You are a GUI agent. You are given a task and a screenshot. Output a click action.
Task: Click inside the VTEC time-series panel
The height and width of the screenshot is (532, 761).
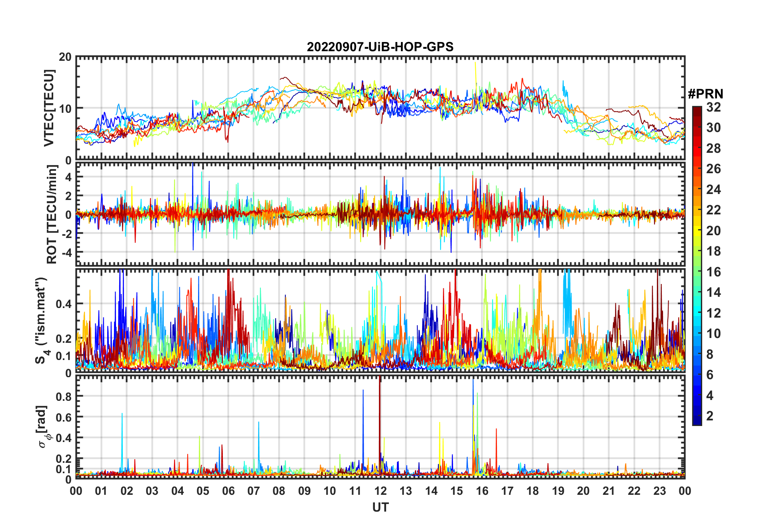(380, 108)
